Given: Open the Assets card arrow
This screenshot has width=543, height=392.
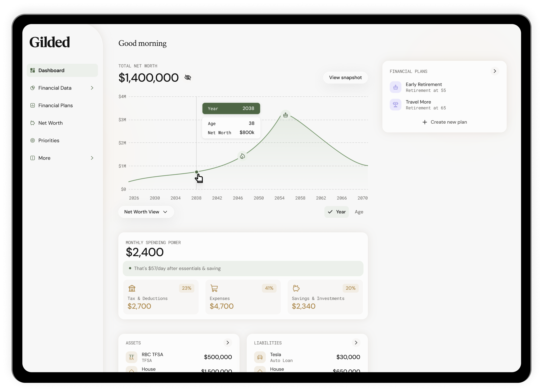Looking at the screenshot, I should point(228,343).
